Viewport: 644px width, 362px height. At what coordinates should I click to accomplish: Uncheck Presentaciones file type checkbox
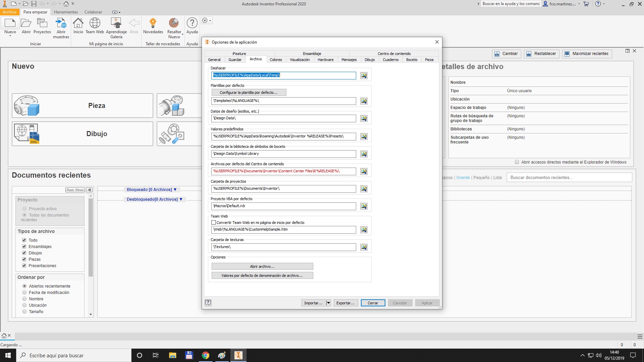(24, 266)
